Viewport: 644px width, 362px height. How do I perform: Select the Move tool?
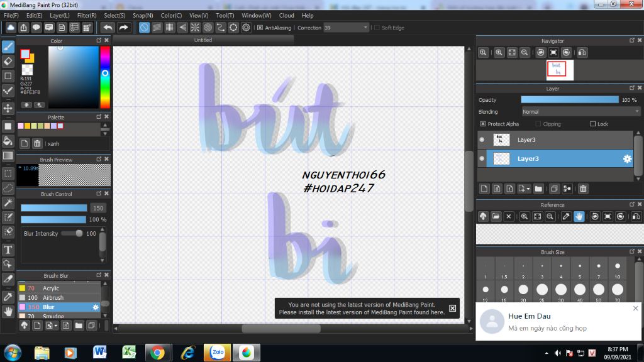8,108
